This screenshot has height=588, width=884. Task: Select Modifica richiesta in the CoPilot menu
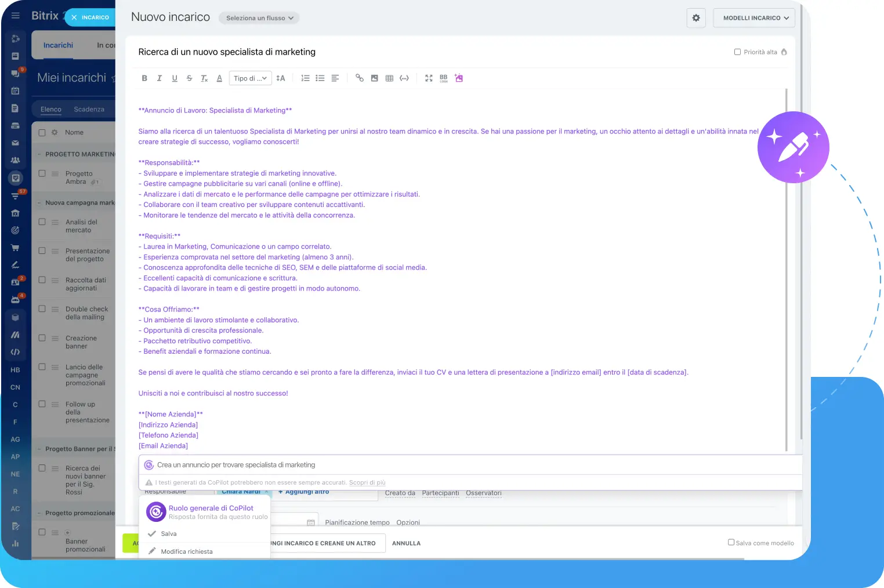click(x=186, y=551)
